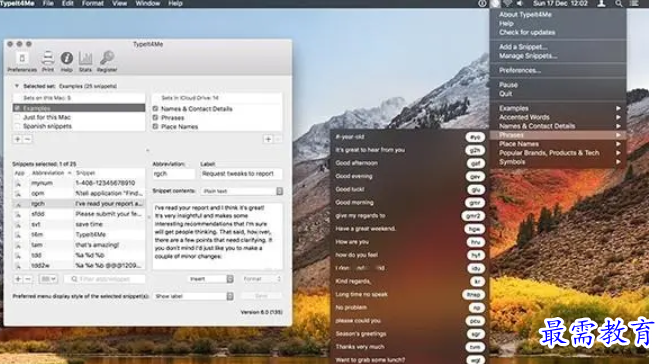Collapse the Selected set disclosure triangle
The width and height of the screenshot is (663, 364).
click(x=17, y=86)
